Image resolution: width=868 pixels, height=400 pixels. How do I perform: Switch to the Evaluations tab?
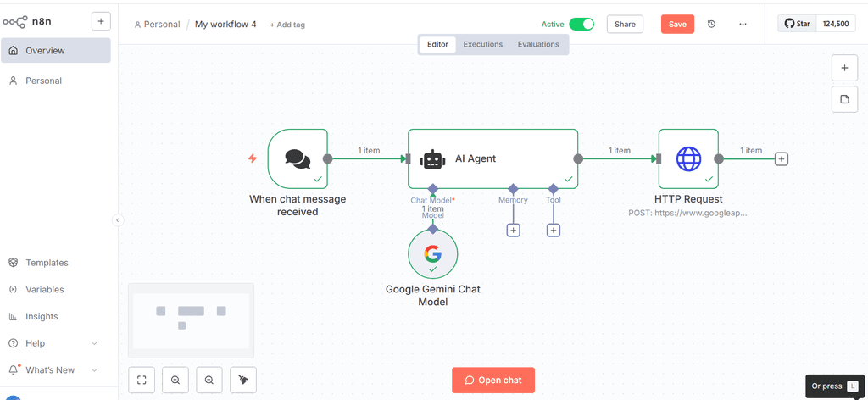pyautogui.click(x=538, y=44)
